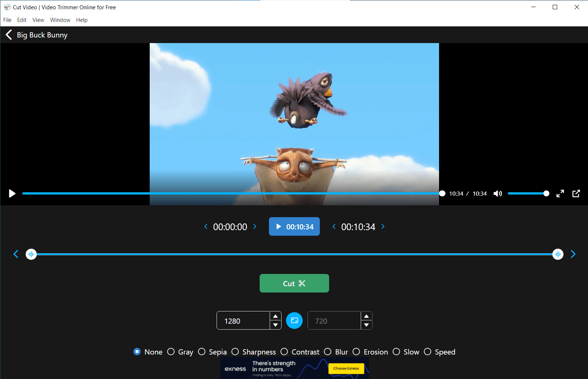The width and height of the screenshot is (588, 379).
Task: Toggle the aspect ratio lock button
Action: pyautogui.click(x=295, y=320)
